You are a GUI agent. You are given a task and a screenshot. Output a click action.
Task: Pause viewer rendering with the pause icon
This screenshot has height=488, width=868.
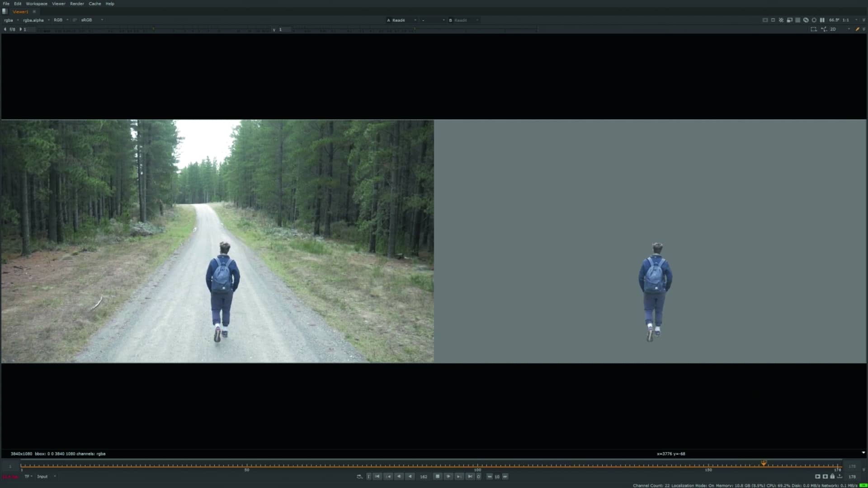click(x=821, y=20)
